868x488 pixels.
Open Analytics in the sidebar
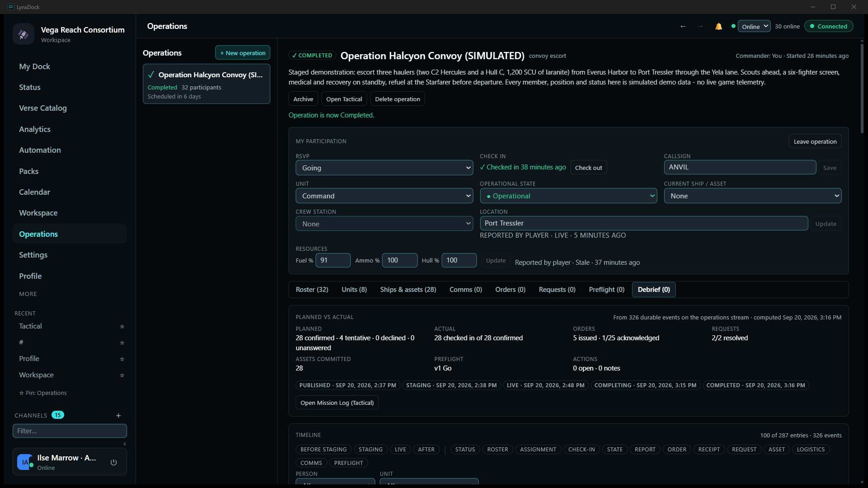click(x=70, y=129)
